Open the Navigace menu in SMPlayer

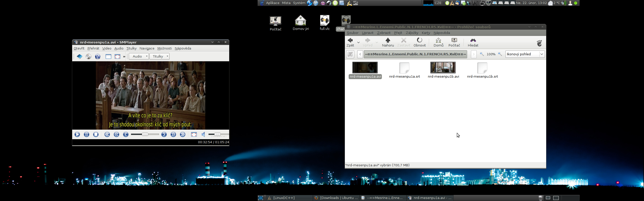147,48
